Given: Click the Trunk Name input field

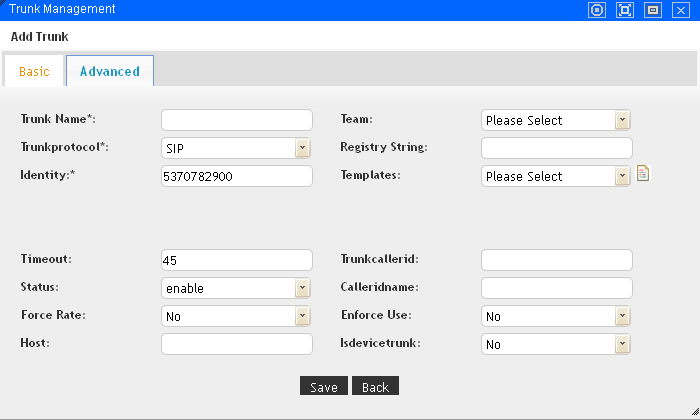Looking at the screenshot, I should coord(237,120).
